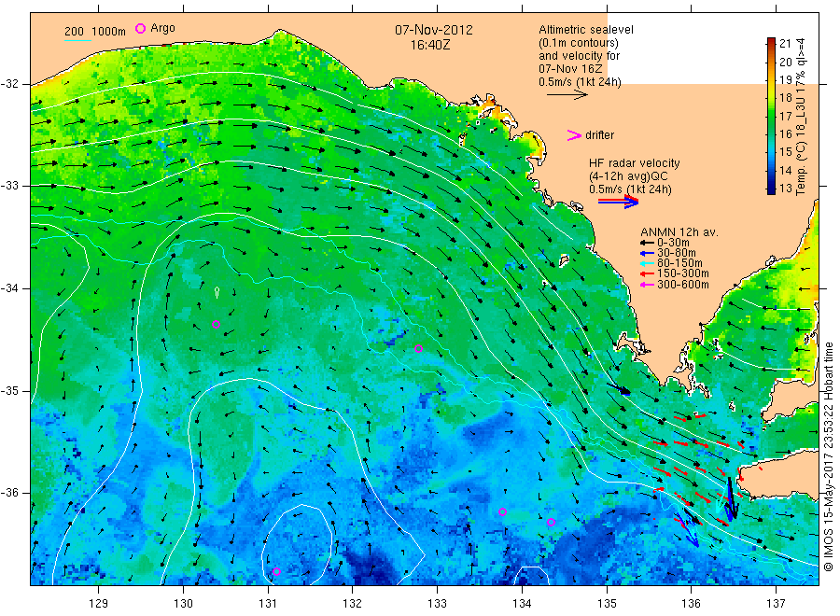Click the temperature colorbar
The image size is (840, 616).
pyautogui.click(x=772, y=116)
